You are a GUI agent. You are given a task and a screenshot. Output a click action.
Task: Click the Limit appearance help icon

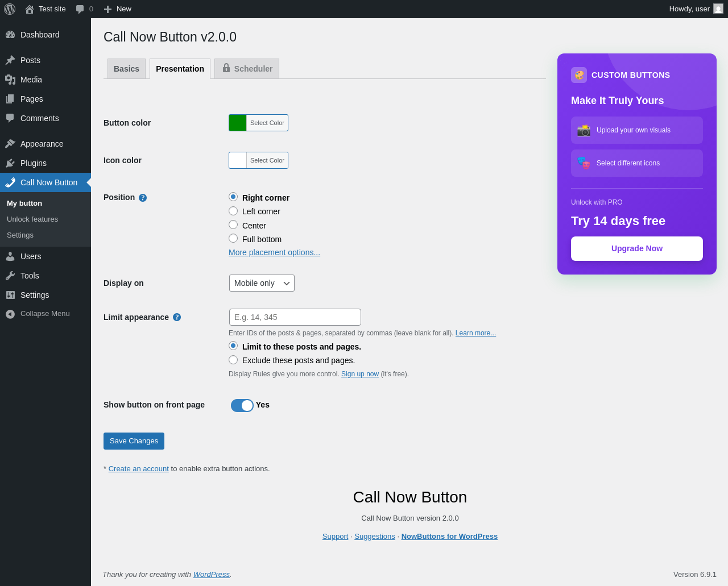pos(177,317)
